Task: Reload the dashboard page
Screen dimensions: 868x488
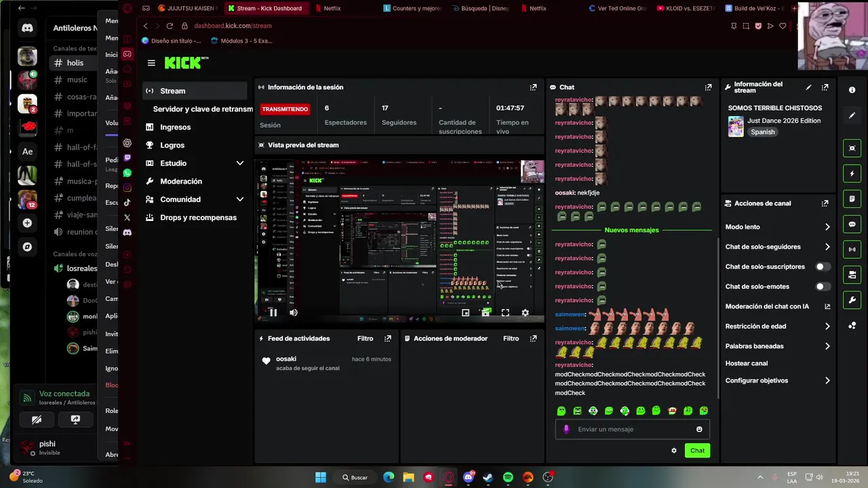Action: click(x=170, y=26)
